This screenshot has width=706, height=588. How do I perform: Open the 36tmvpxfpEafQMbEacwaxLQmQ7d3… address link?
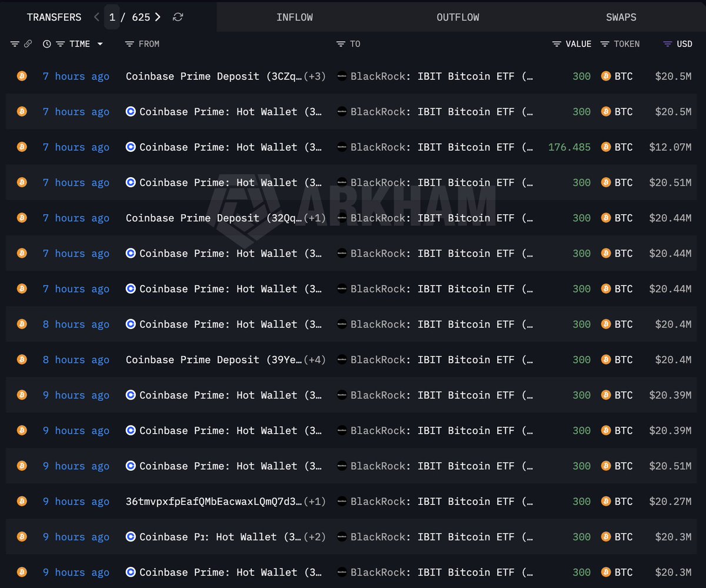click(214, 501)
